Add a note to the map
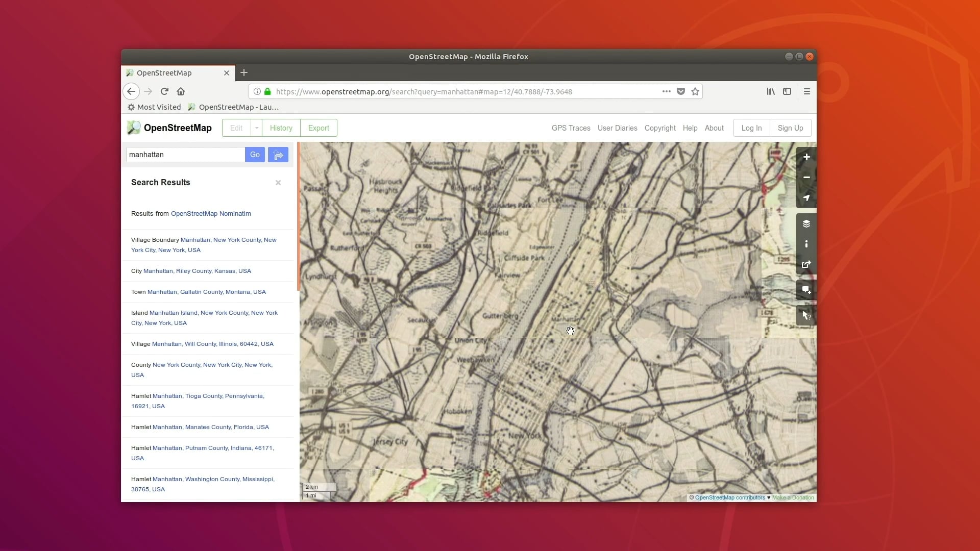Viewport: 980px width, 551px height. [x=805, y=289]
